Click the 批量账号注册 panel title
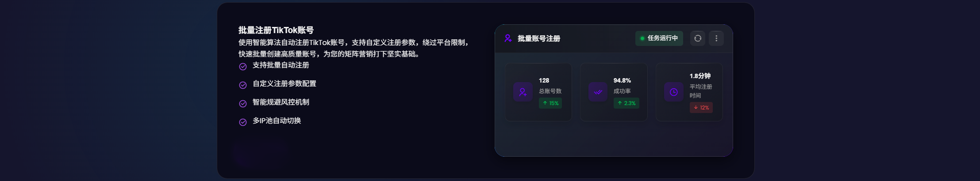 [538, 38]
